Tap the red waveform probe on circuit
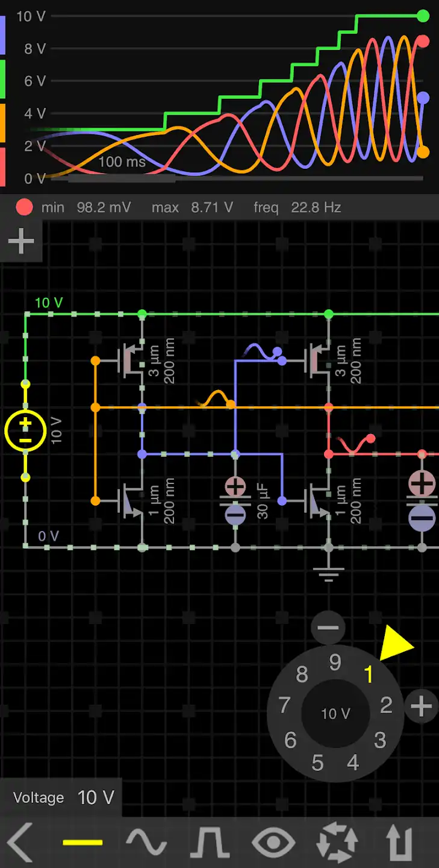This screenshot has height=868, width=439. 356,444
